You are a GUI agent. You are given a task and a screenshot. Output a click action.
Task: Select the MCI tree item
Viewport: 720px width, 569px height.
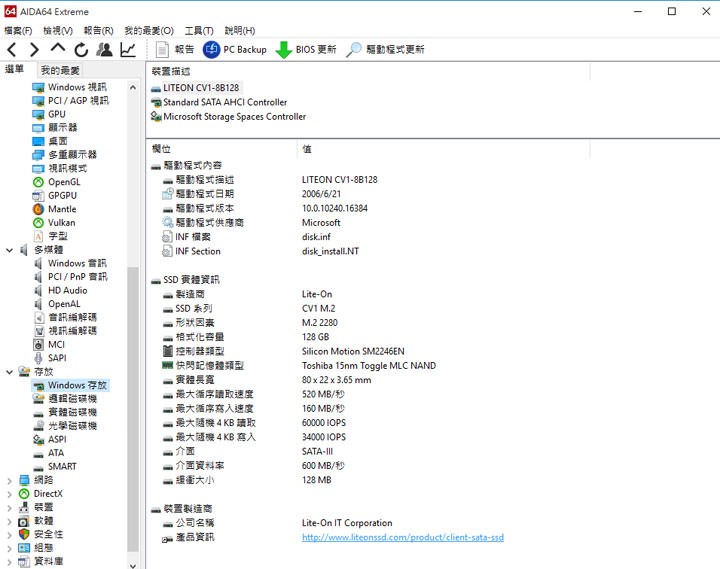point(56,344)
